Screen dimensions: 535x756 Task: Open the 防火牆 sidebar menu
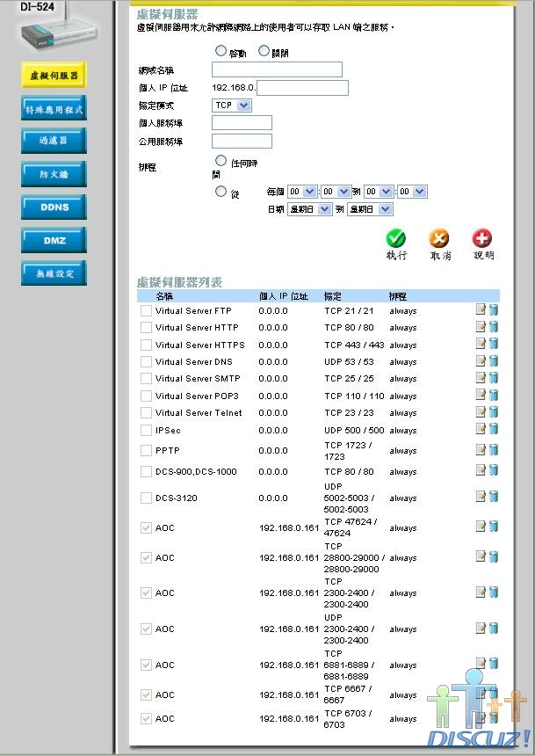tap(54, 174)
